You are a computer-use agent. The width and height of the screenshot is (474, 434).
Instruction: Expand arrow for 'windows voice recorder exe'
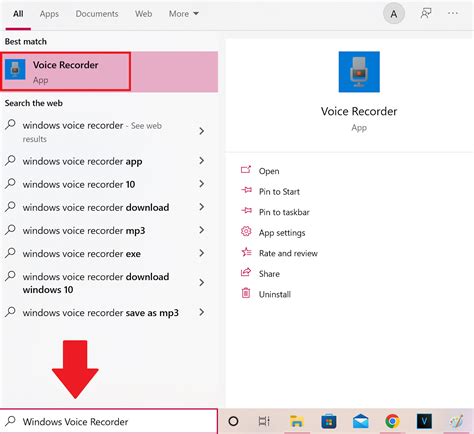pos(201,253)
